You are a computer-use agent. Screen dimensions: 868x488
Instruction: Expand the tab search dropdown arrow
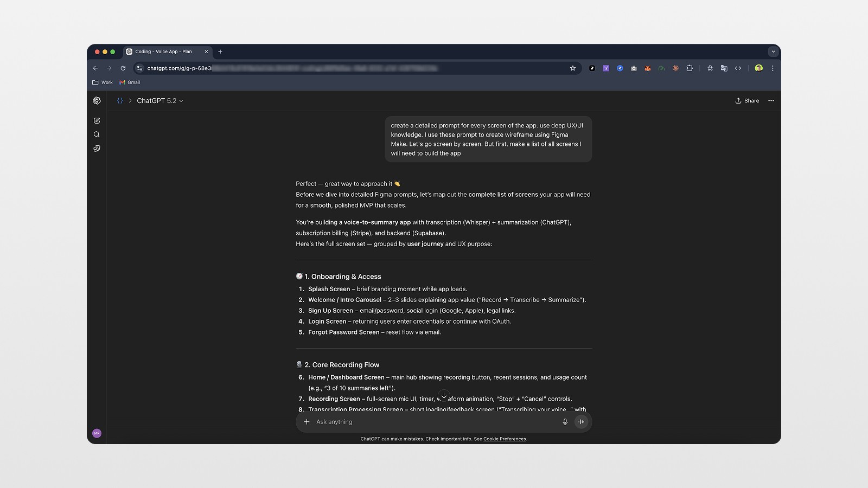(773, 52)
